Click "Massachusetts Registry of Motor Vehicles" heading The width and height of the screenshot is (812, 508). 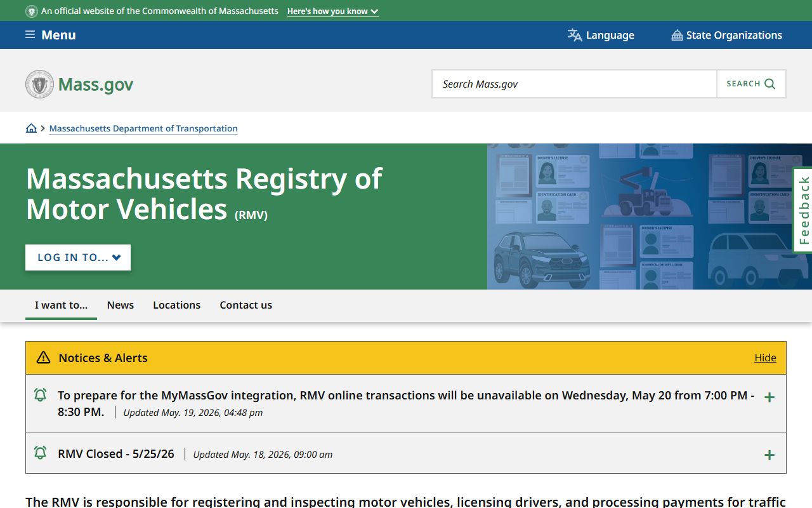tap(204, 194)
